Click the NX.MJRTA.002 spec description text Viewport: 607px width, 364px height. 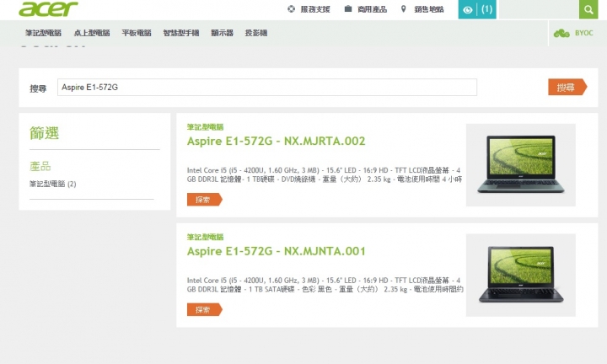tap(325, 175)
